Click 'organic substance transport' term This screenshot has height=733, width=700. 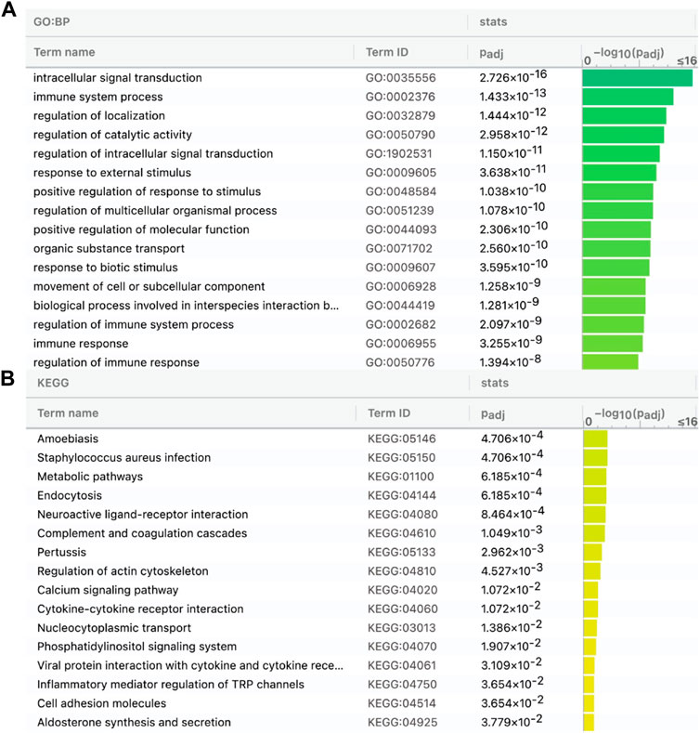click(x=109, y=248)
